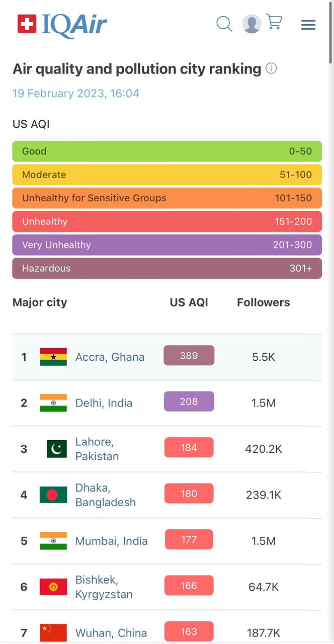Click the AQI badge showing 177 for Mumbai
Image resolution: width=334 pixels, height=644 pixels.
click(x=189, y=539)
